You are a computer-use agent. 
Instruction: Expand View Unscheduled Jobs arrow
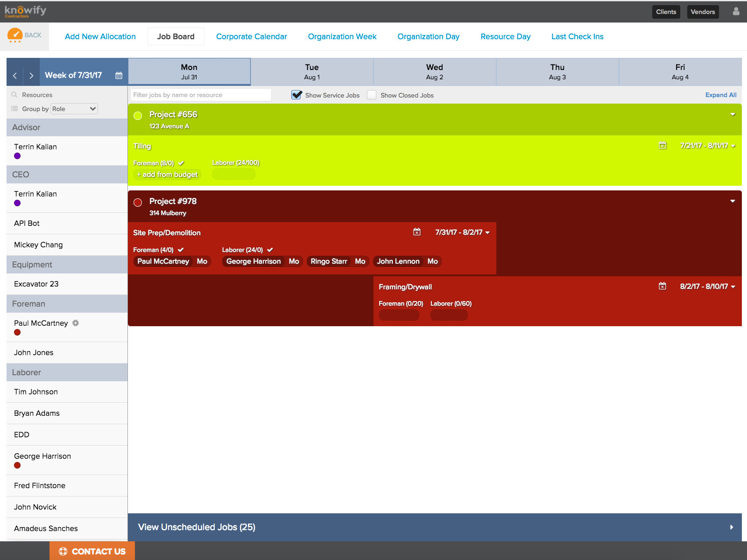coord(732,527)
